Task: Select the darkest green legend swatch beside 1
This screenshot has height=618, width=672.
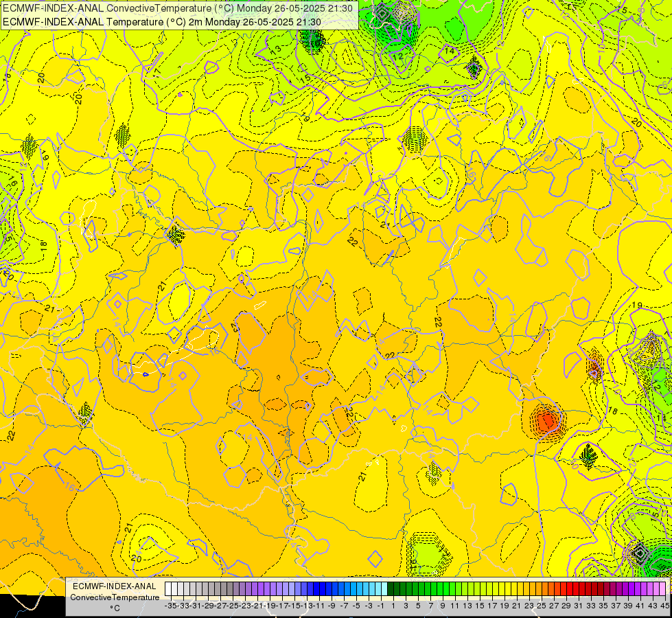Action: 391,589
